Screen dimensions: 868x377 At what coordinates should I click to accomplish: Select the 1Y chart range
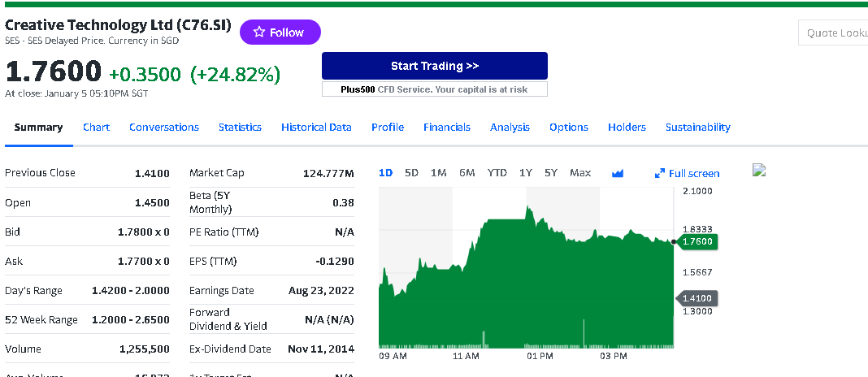coord(525,173)
